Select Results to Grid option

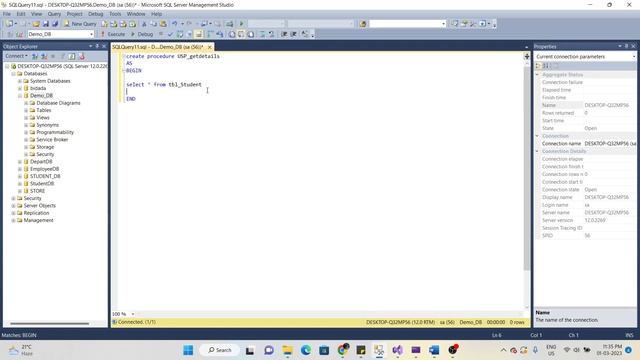point(241,34)
